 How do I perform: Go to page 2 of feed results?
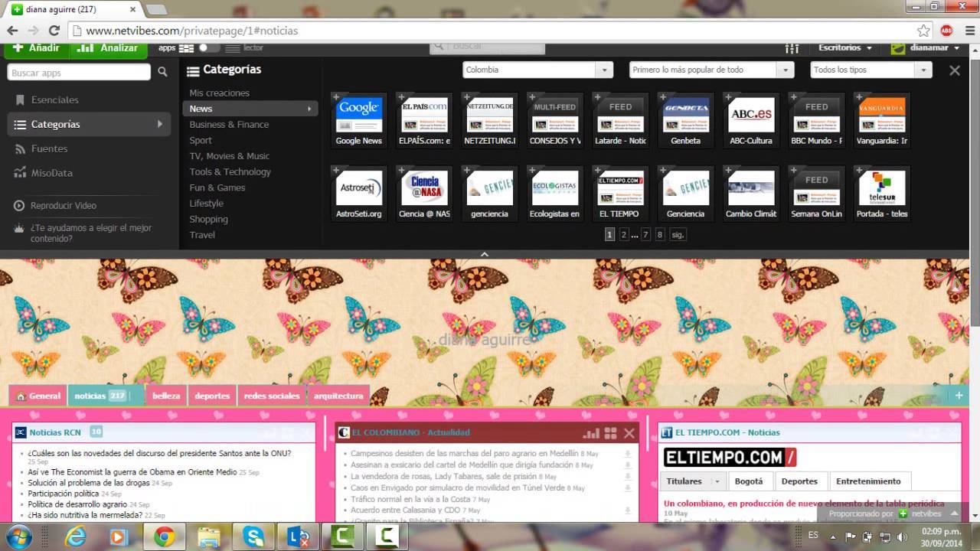[x=624, y=235]
